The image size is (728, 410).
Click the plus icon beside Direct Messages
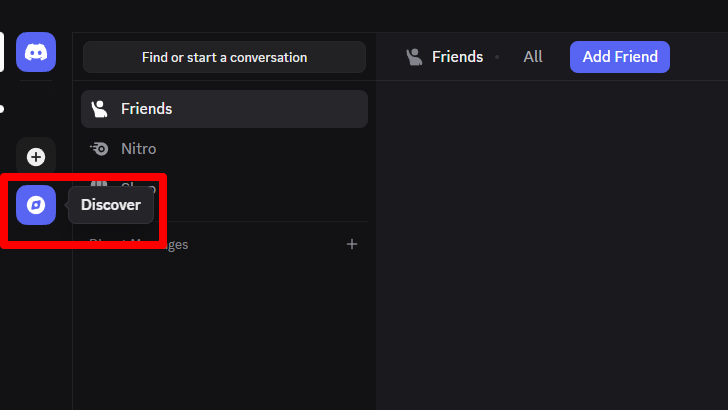click(352, 244)
